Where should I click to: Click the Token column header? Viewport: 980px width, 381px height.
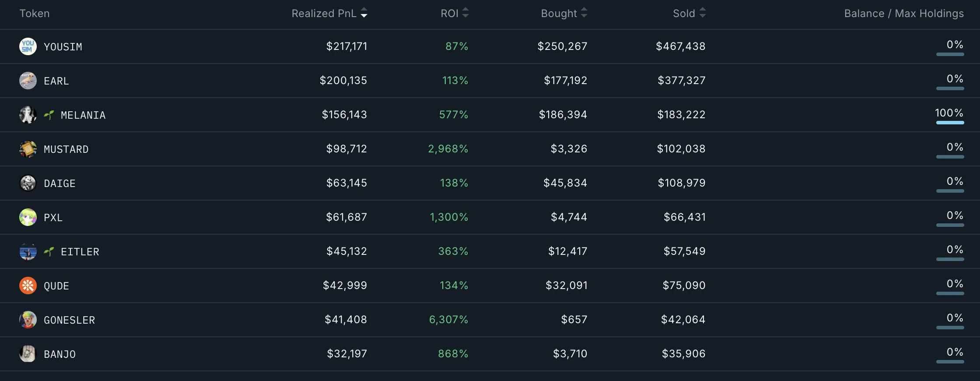pyautogui.click(x=35, y=14)
